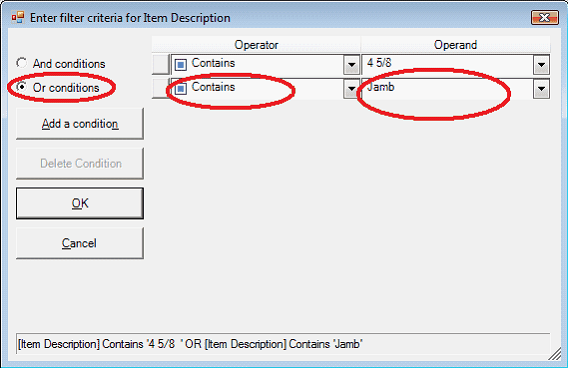Open the first row Operator dropdown arrow
The width and height of the screenshot is (569, 369).
pyautogui.click(x=351, y=65)
